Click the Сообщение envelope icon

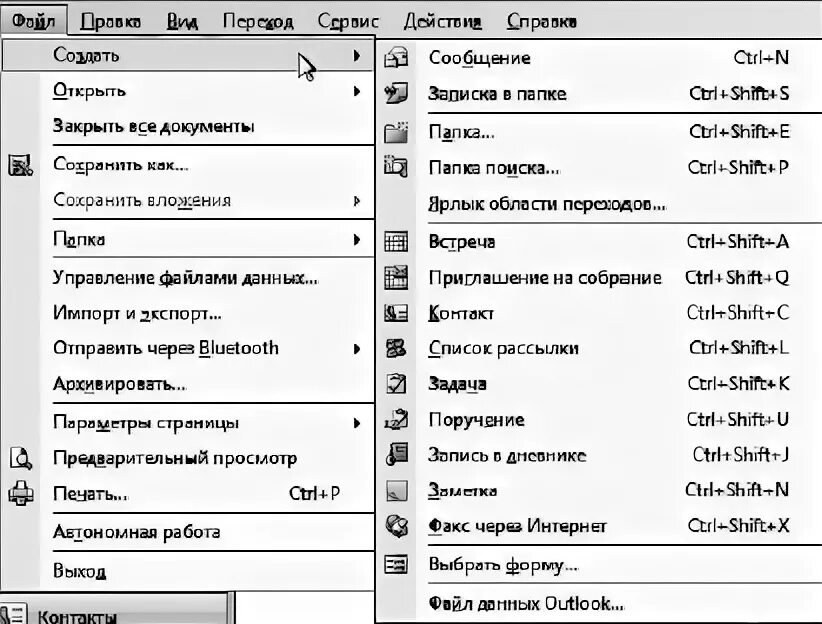(396, 58)
